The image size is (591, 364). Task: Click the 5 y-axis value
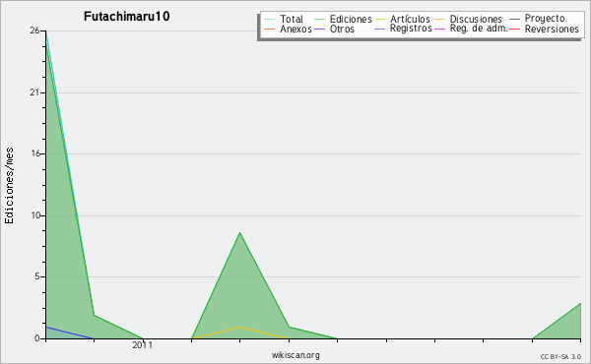[x=37, y=276]
